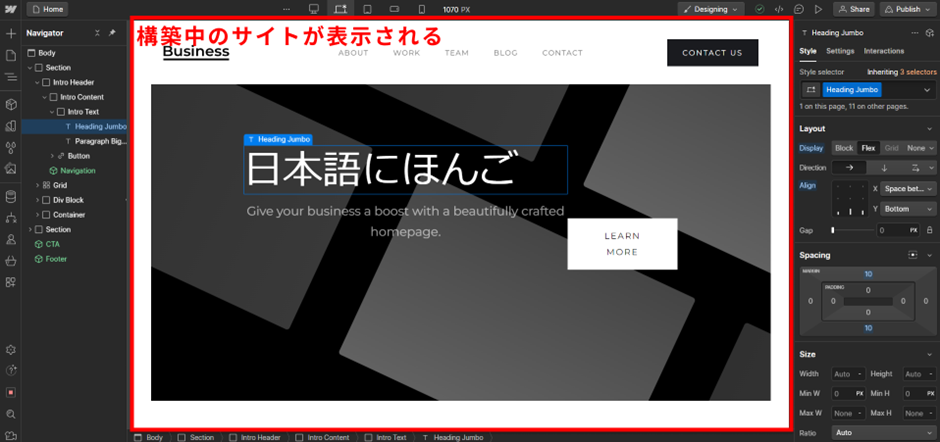
Task: Click the green publish status checkmark
Action: click(760, 9)
